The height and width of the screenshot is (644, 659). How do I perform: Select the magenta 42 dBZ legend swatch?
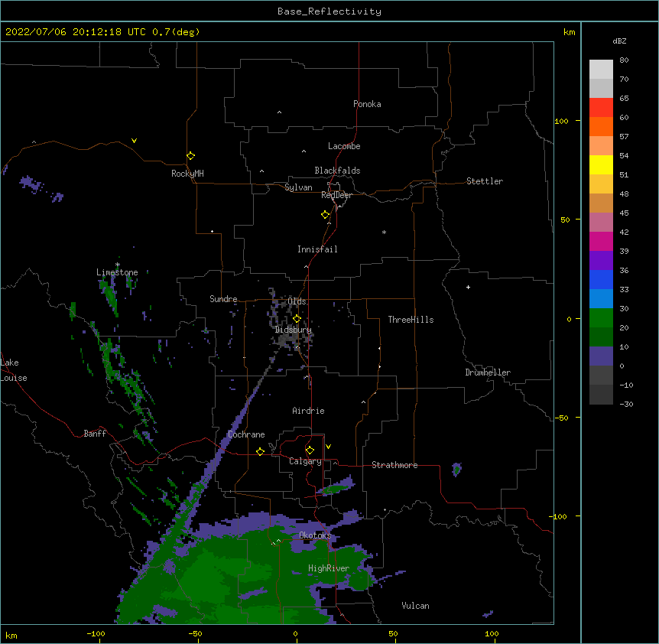coord(601,241)
